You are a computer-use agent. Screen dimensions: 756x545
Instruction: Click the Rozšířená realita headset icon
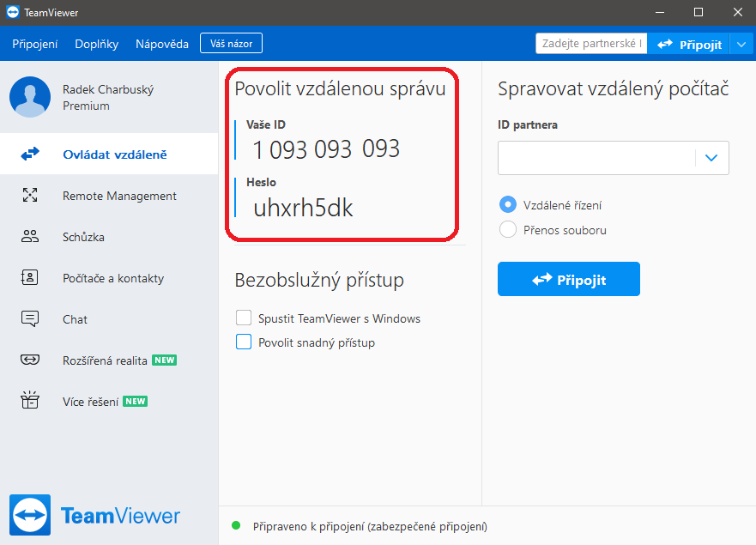click(x=30, y=360)
